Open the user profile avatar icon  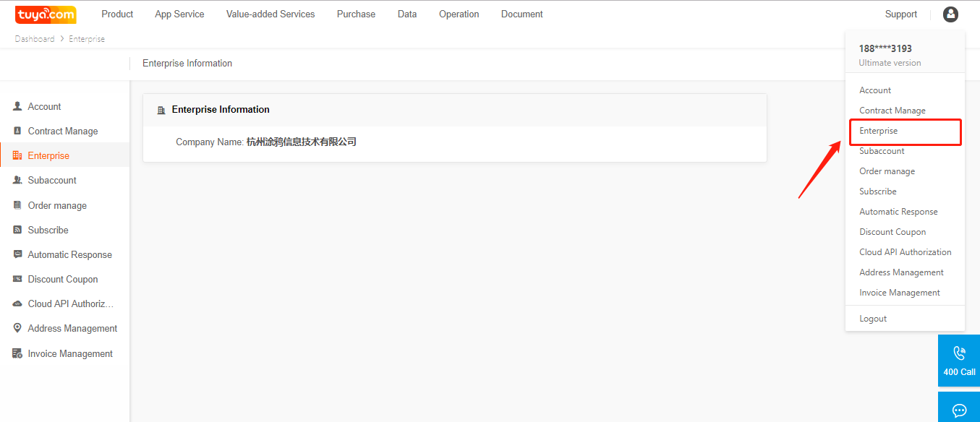950,14
